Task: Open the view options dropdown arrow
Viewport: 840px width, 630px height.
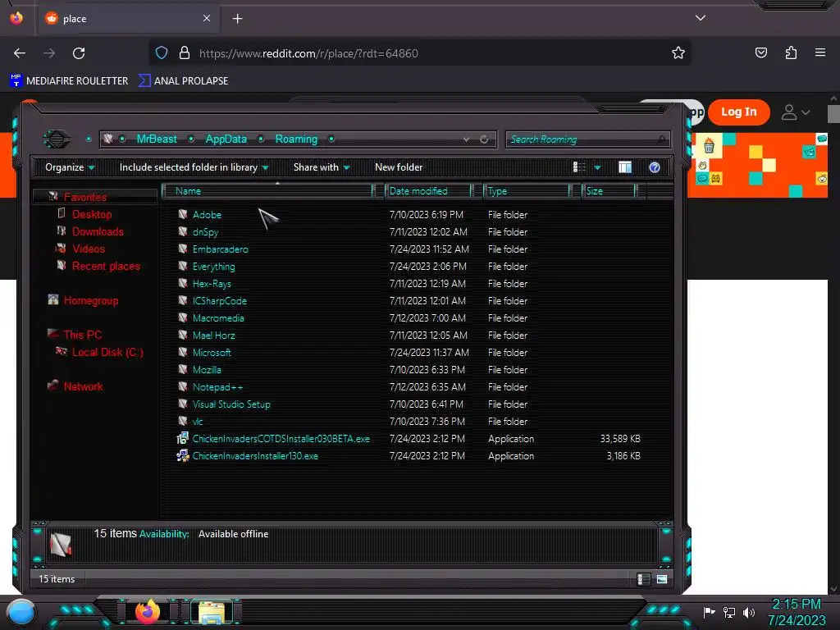Action: click(597, 167)
